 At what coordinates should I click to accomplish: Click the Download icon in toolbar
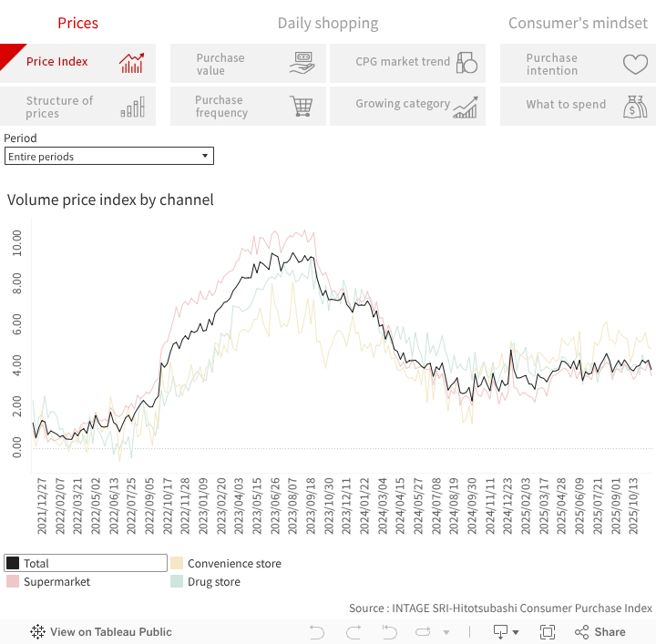[x=501, y=632]
